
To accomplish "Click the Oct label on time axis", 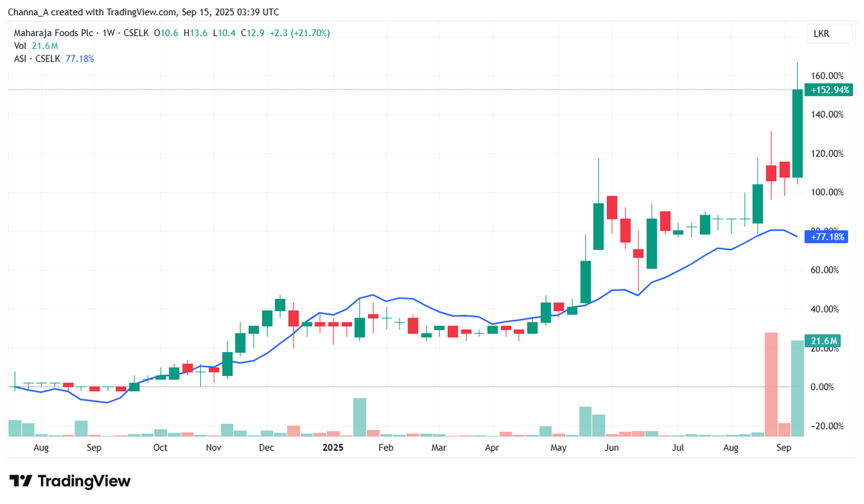I will [x=160, y=447].
